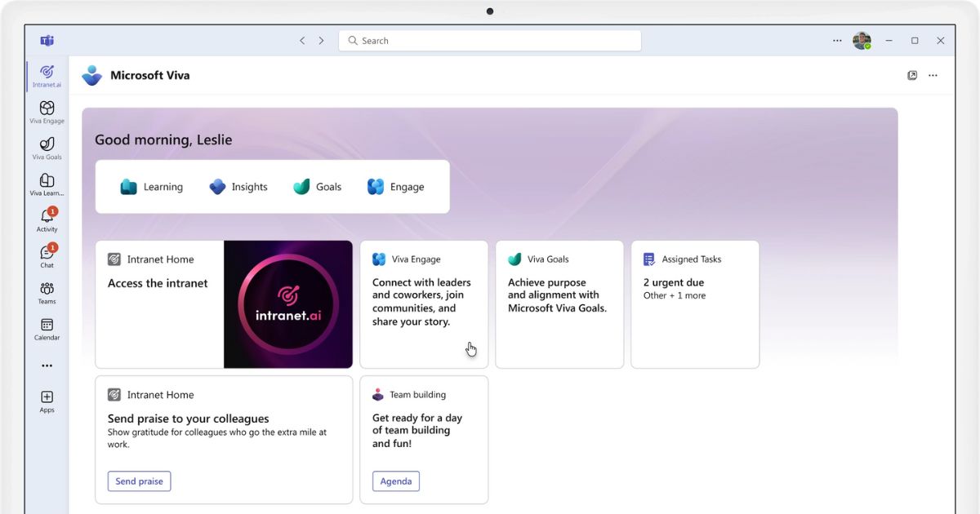Select the Goals tab
980x514 pixels.
click(x=318, y=187)
